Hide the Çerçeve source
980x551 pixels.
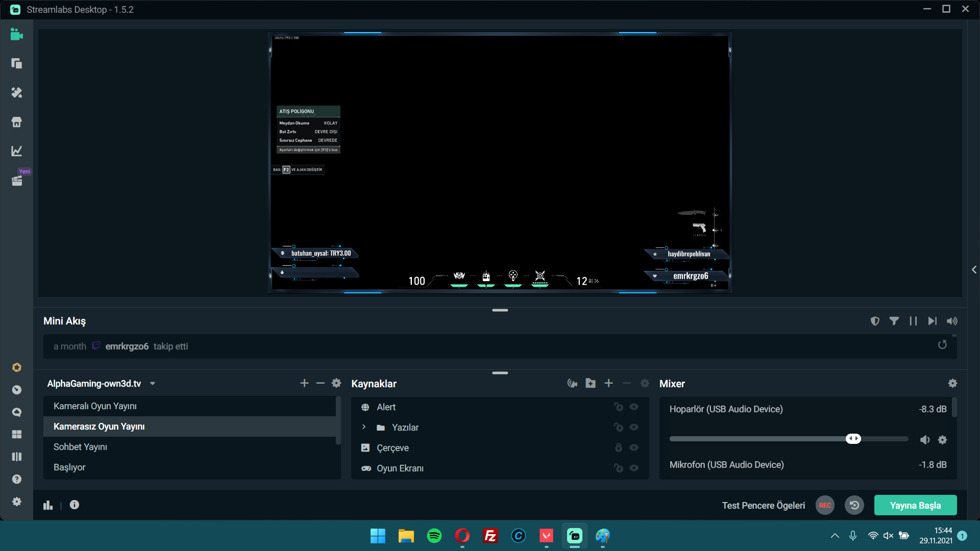[634, 447]
